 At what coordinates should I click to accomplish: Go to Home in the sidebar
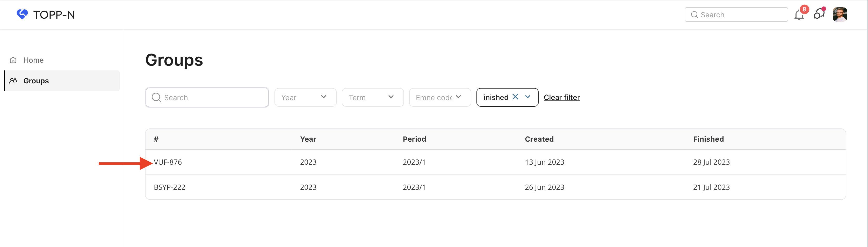[33, 60]
